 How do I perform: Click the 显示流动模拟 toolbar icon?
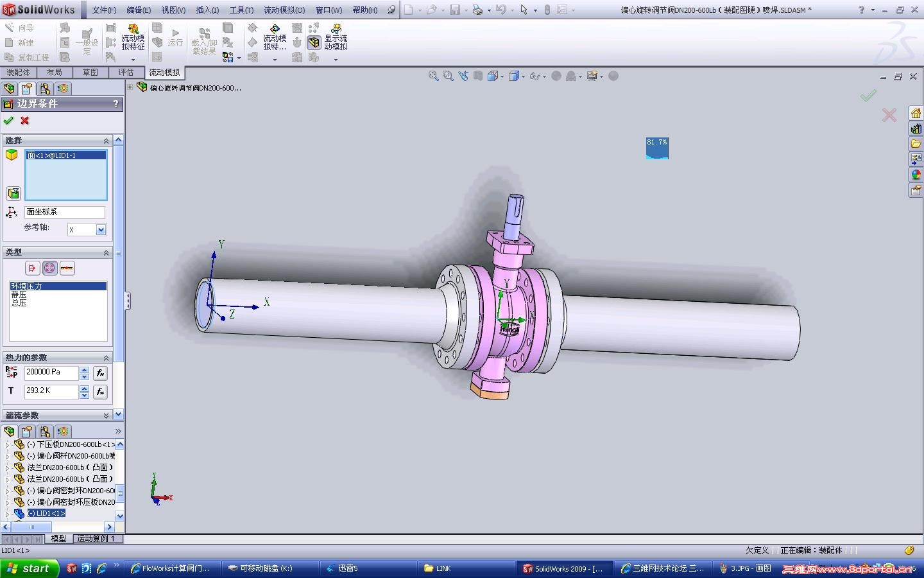click(x=336, y=37)
